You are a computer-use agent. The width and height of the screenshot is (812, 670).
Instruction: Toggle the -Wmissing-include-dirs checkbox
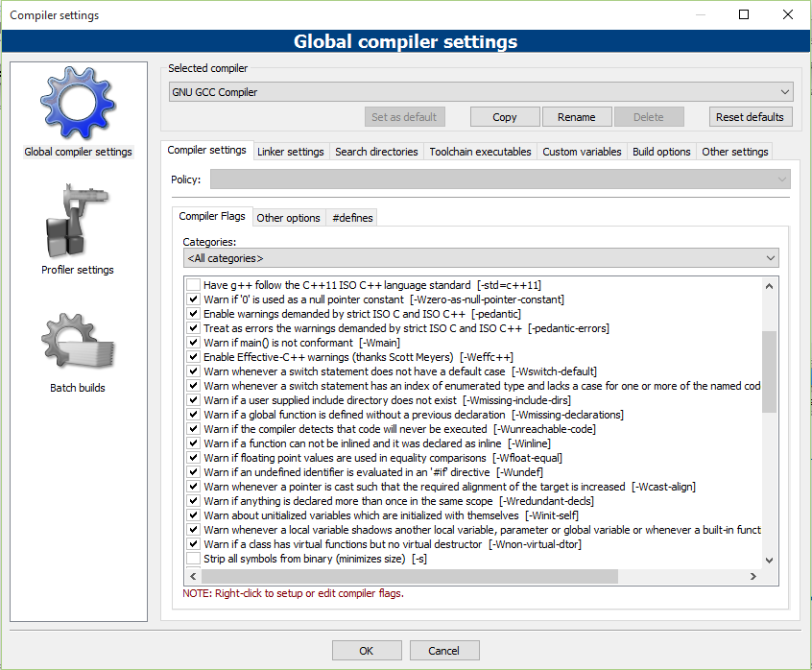click(x=193, y=400)
